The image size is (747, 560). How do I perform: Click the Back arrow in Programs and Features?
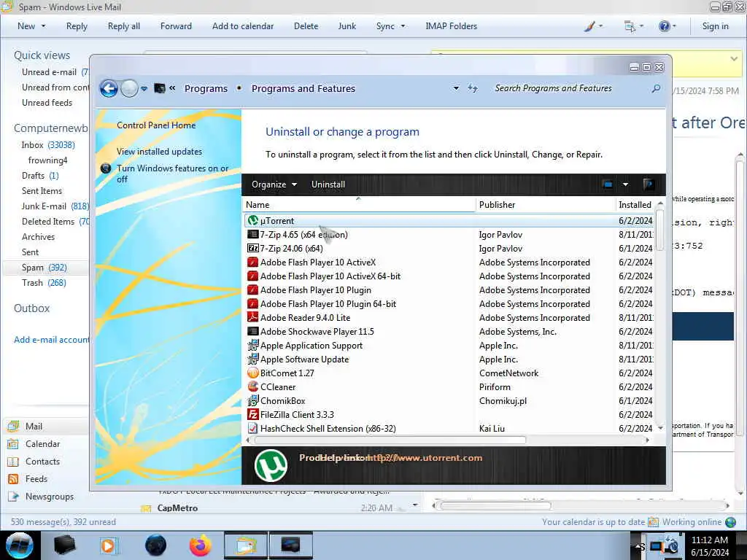tap(109, 88)
